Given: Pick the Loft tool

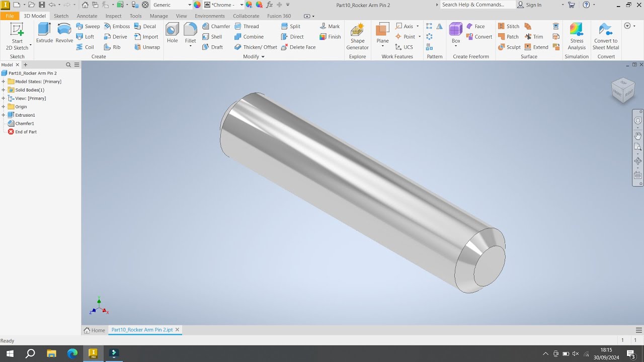Looking at the screenshot, I should pos(85,37).
